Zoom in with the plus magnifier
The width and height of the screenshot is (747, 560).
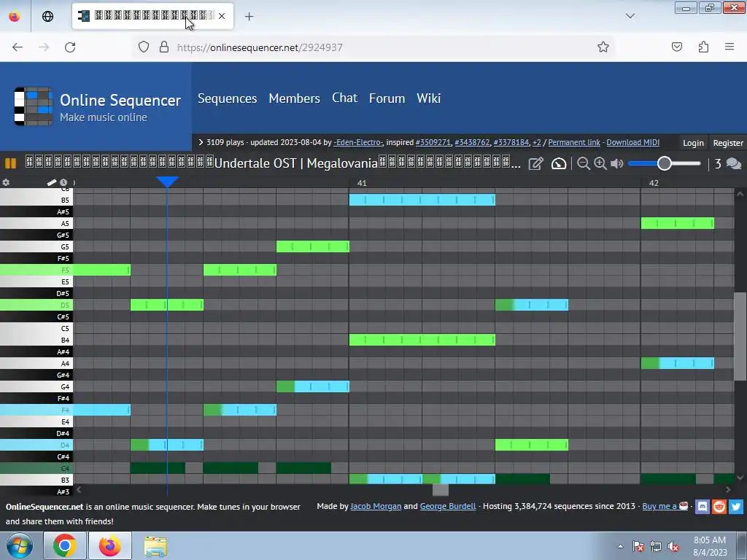tap(600, 163)
